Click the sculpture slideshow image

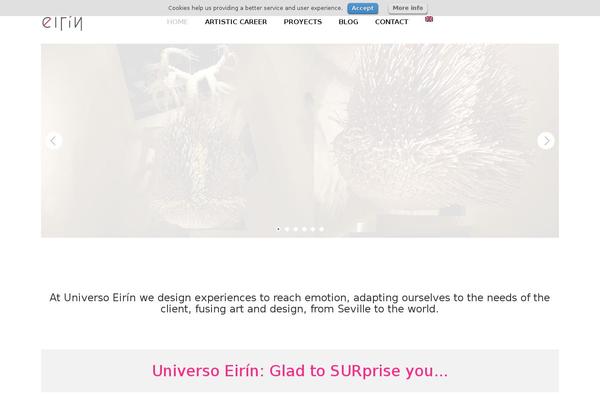300,140
